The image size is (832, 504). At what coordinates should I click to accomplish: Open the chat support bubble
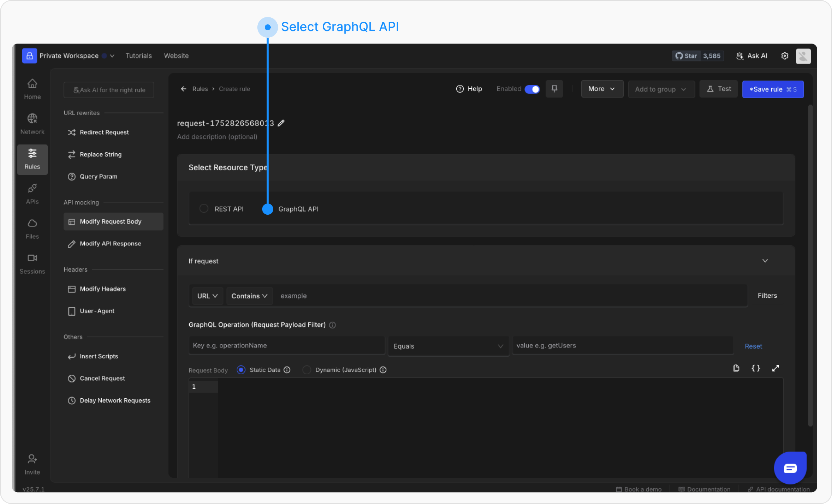(790, 468)
